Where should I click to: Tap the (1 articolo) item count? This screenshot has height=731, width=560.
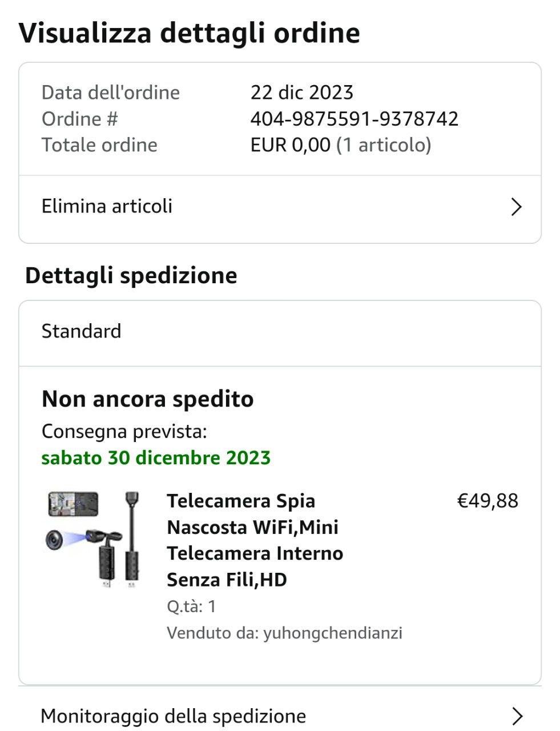[x=383, y=145]
